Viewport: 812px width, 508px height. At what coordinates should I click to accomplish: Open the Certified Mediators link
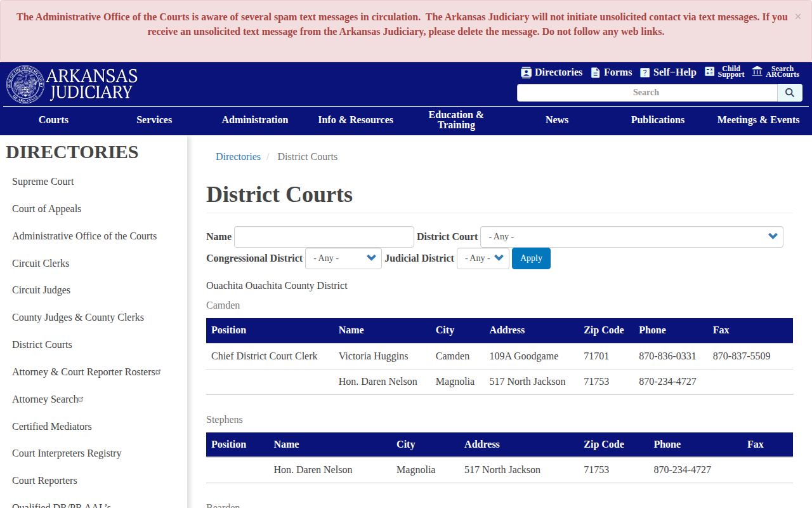click(x=52, y=427)
